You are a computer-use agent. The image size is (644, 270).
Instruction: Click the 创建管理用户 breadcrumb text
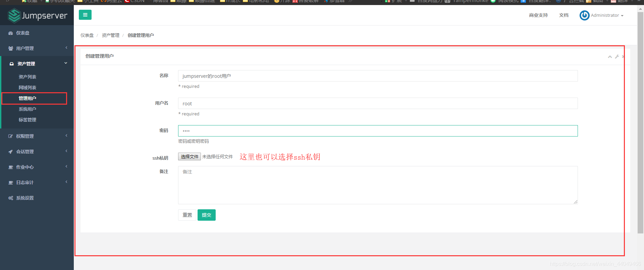click(141, 35)
